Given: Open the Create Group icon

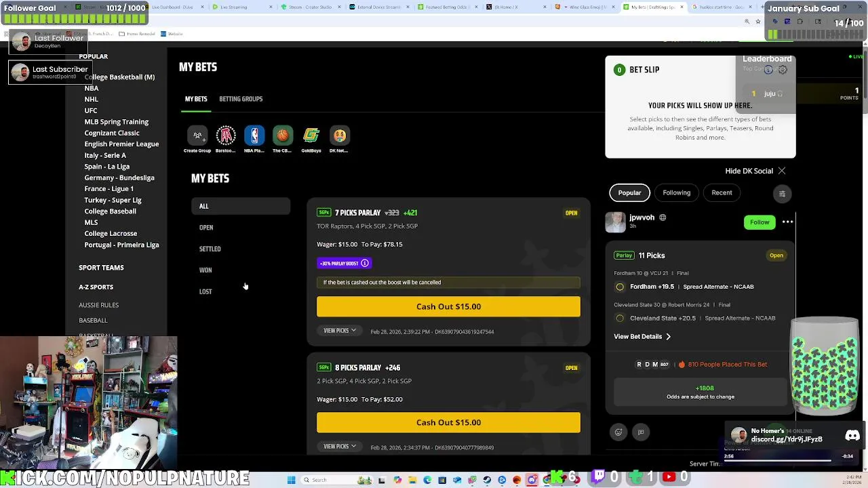Looking at the screenshot, I should 197,136.
